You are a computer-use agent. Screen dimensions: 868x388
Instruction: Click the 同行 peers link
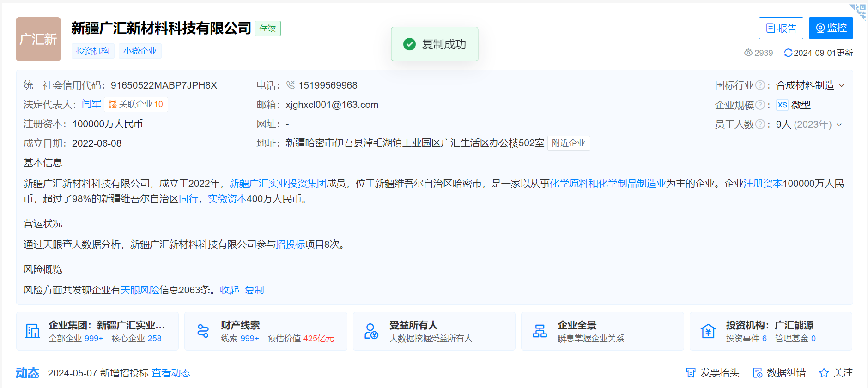[188, 199]
